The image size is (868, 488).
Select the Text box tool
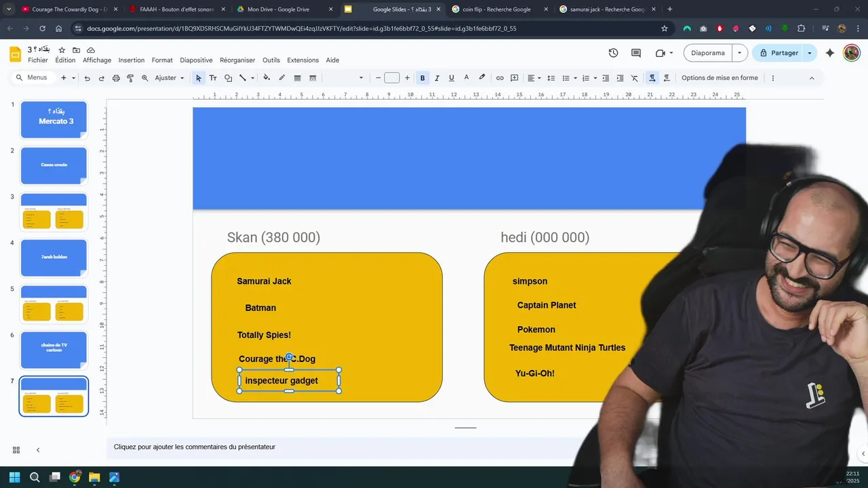click(x=213, y=78)
